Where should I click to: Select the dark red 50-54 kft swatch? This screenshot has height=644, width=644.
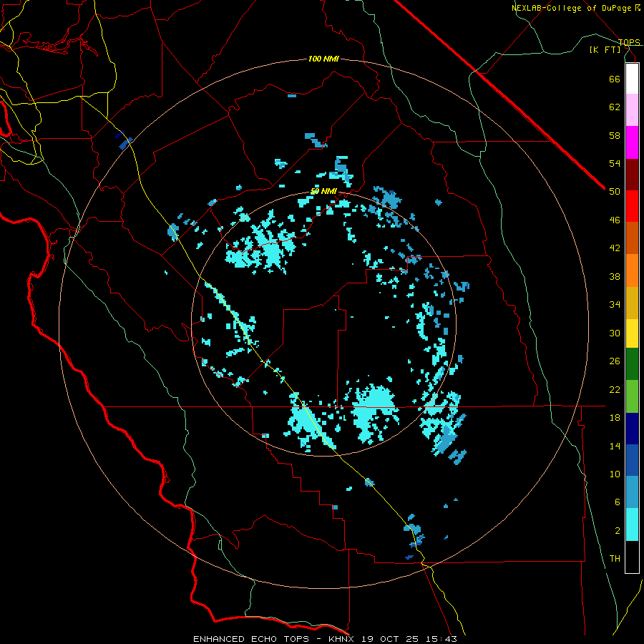pyautogui.click(x=632, y=175)
